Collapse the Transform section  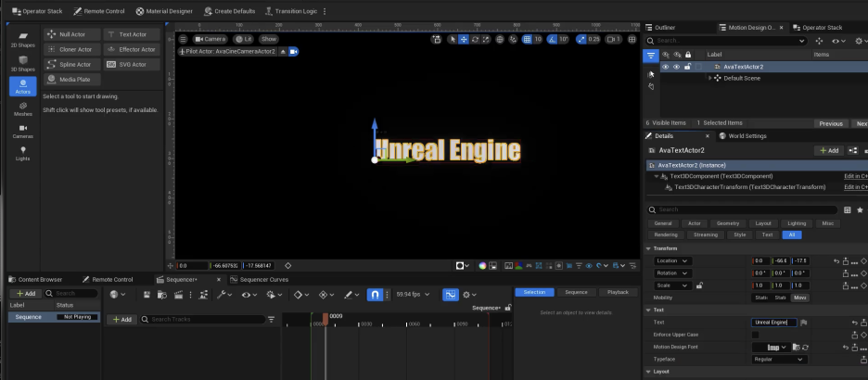[649, 249]
